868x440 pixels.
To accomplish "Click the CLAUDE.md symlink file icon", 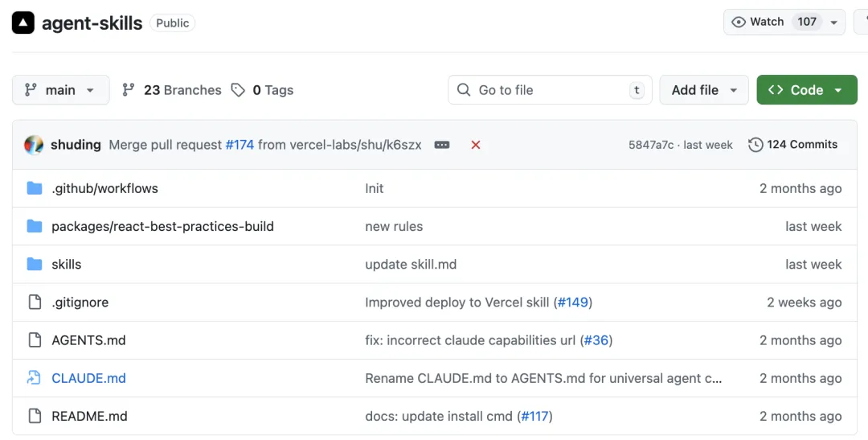I will tap(35, 378).
